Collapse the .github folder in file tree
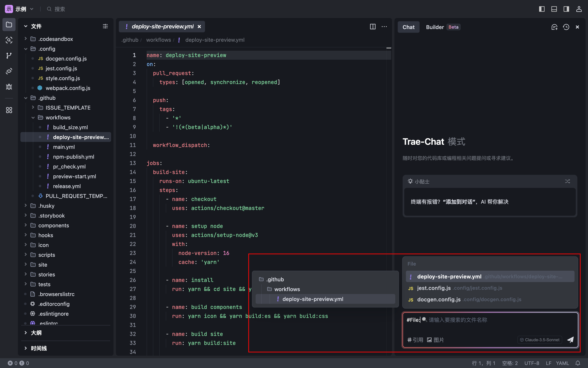The height and width of the screenshot is (368, 588). pyautogui.click(x=26, y=98)
